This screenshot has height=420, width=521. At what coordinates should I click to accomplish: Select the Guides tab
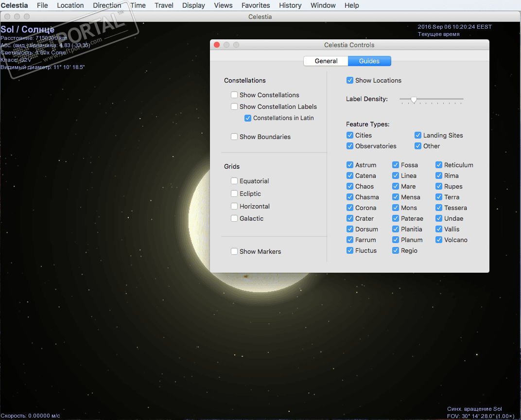coord(369,61)
